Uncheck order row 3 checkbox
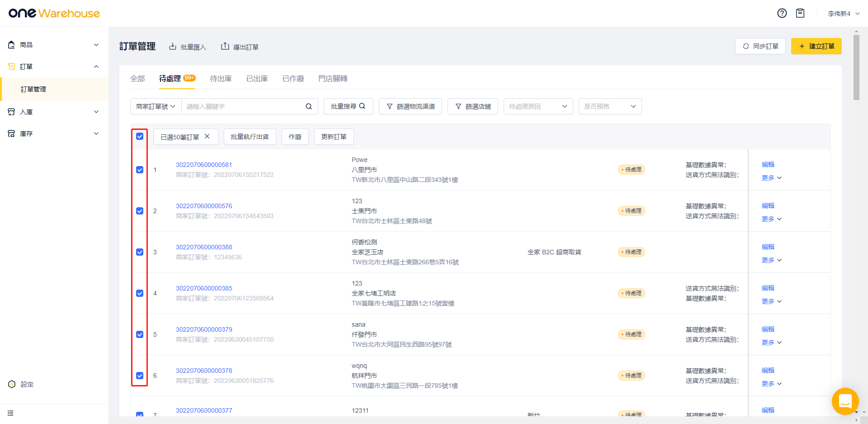Screen dimensions: 868x424 [x=140, y=252]
